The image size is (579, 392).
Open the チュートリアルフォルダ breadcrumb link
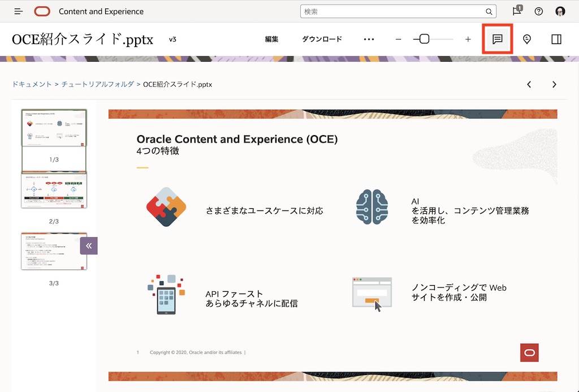[97, 84]
